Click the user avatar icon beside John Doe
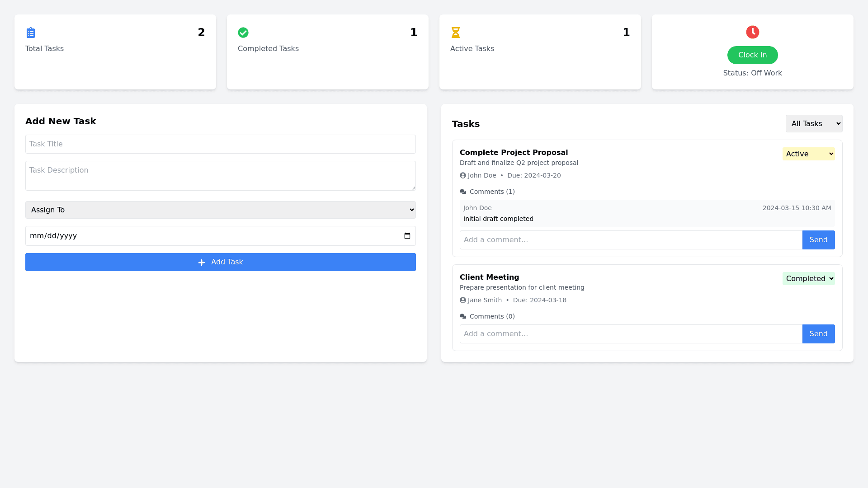868x488 pixels. point(463,175)
